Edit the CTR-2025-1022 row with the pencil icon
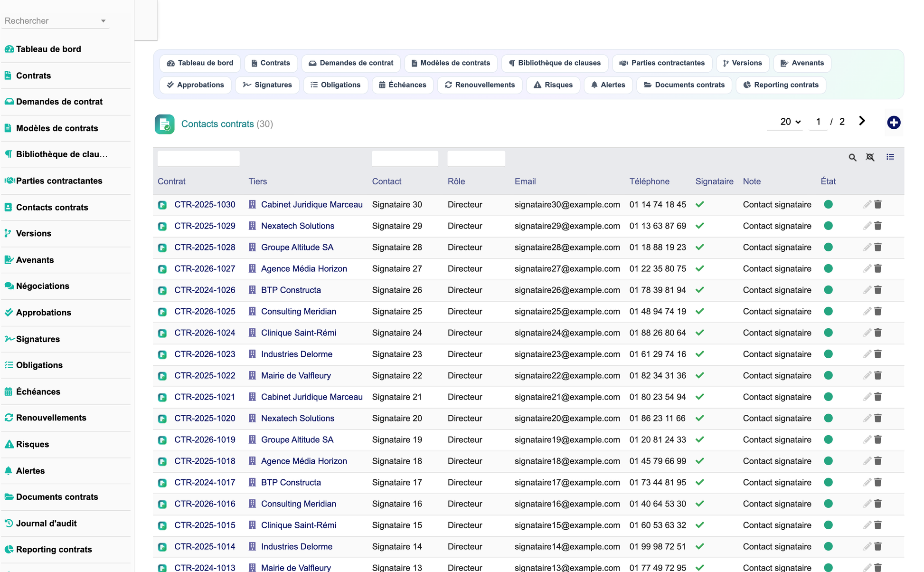924x572 pixels. click(867, 375)
